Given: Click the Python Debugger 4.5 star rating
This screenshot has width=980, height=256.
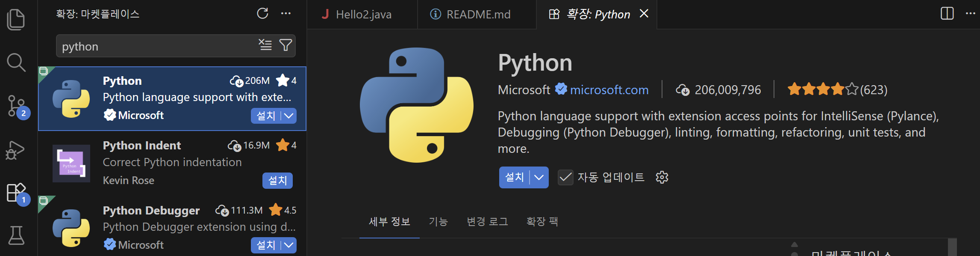Looking at the screenshot, I should [283, 210].
